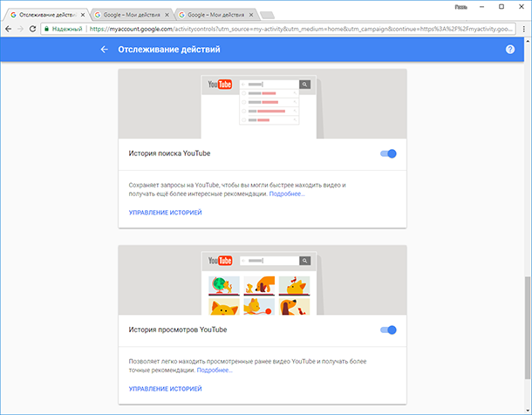Click the Отслеживание действий page title
532x415 pixels.
pos(169,50)
